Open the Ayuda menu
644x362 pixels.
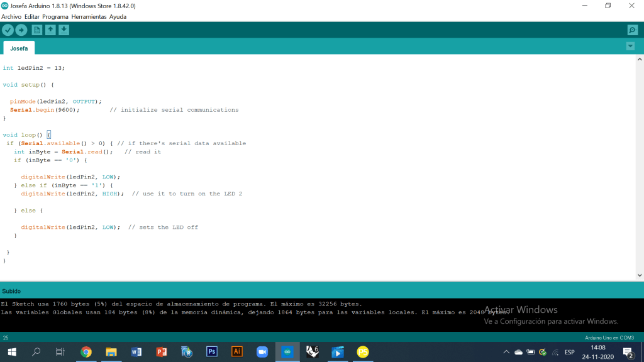click(118, 16)
